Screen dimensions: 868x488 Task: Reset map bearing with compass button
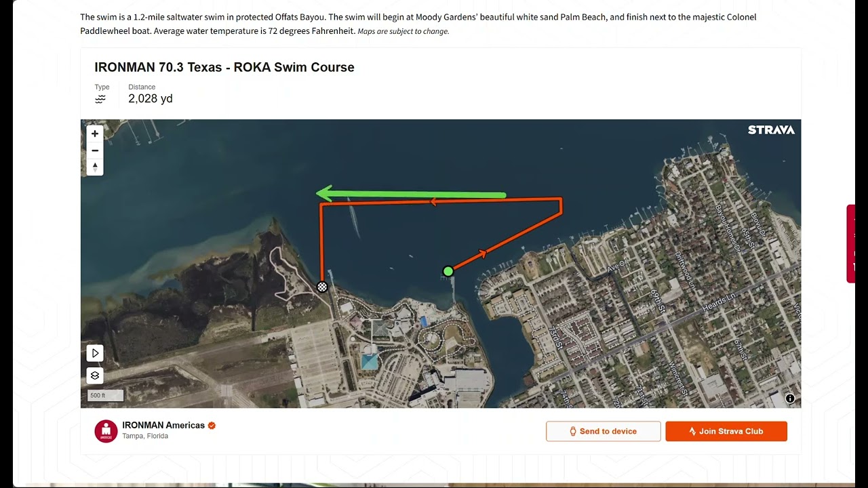95,167
